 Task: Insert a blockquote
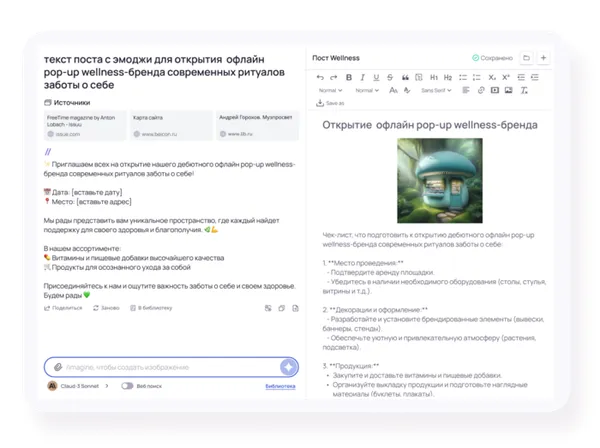pos(405,78)
